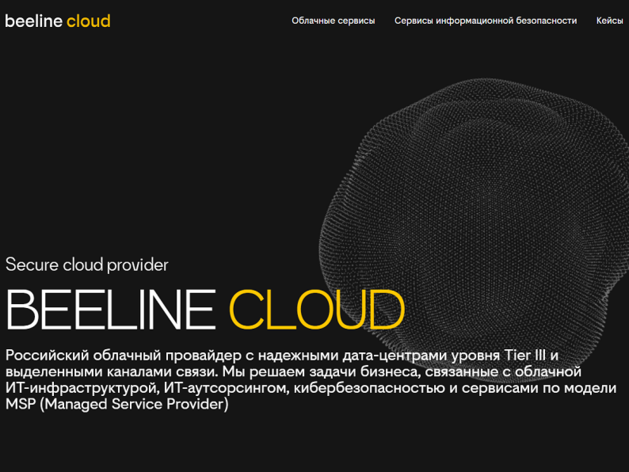
Task: Go to the Кейсы section
Action: tap(609, 21)
